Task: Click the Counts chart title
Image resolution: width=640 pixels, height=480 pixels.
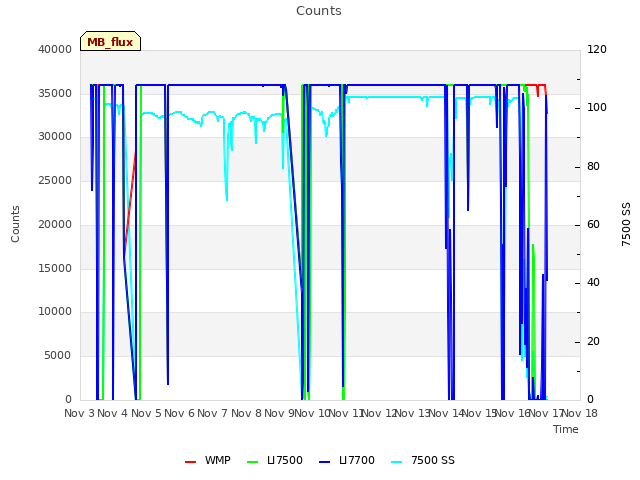Action: [318, 11]
